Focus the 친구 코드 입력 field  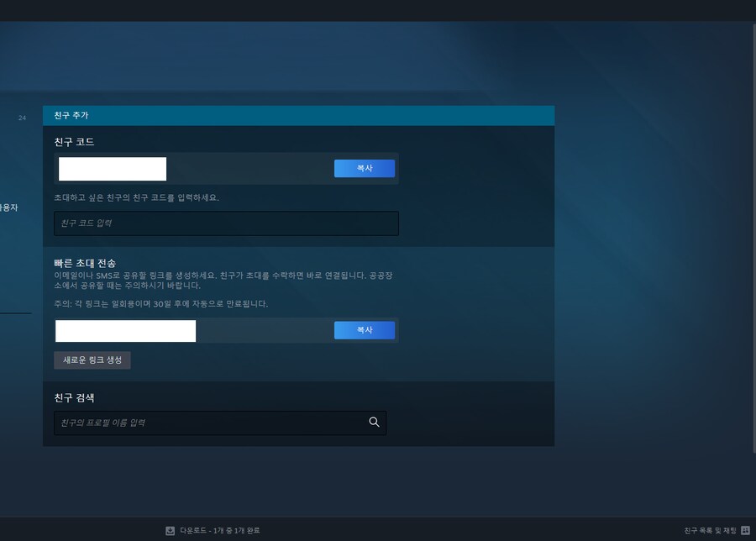(x=226, y=223)
